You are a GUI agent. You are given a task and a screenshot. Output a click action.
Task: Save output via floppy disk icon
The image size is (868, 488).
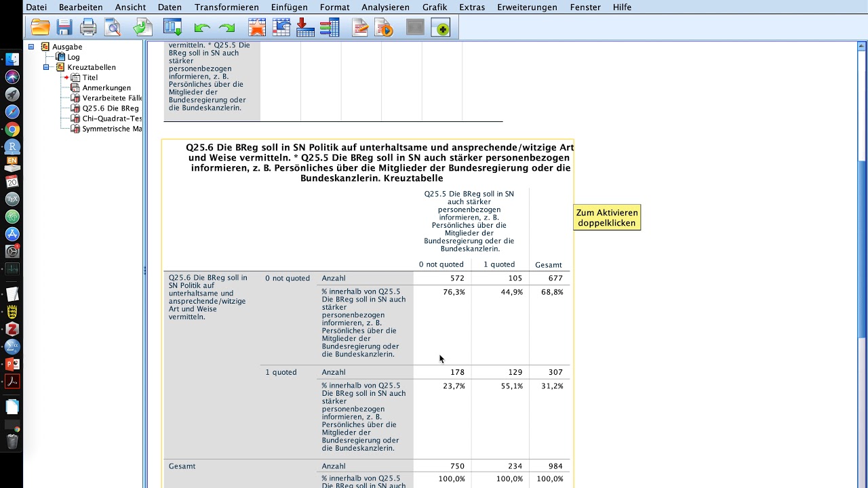[64, 28]
